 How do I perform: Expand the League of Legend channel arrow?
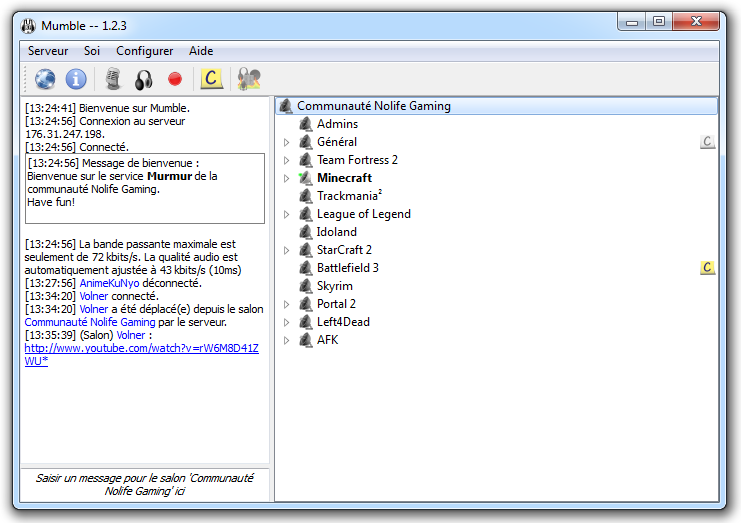[287, 214]
